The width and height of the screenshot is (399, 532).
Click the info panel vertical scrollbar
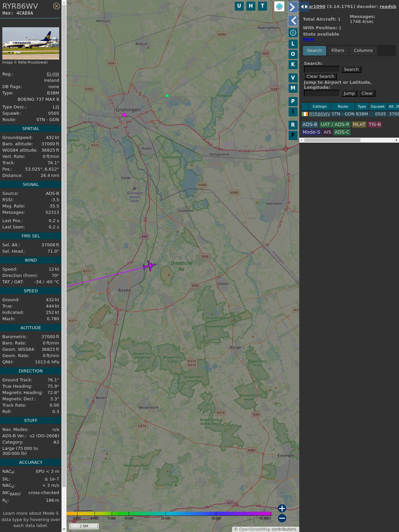tap(64, 246)
